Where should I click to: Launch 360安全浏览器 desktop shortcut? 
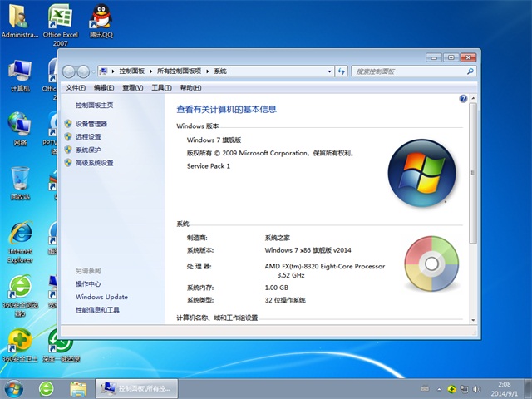20,296
